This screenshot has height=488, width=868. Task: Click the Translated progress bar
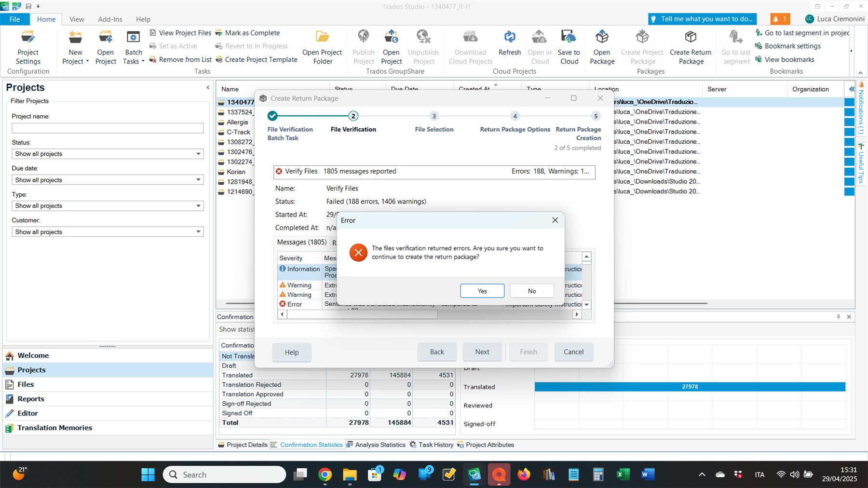[x=690, y=386]
